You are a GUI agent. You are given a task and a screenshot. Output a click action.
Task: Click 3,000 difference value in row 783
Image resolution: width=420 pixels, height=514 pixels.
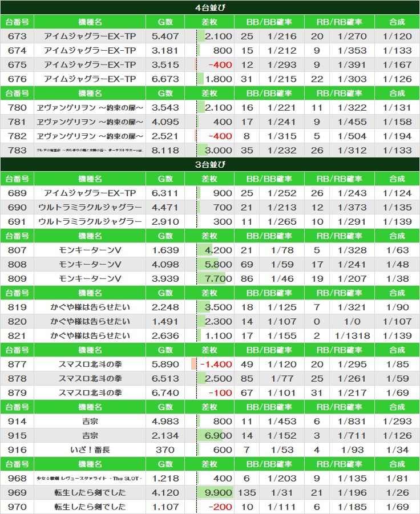[x=219, y=150]
